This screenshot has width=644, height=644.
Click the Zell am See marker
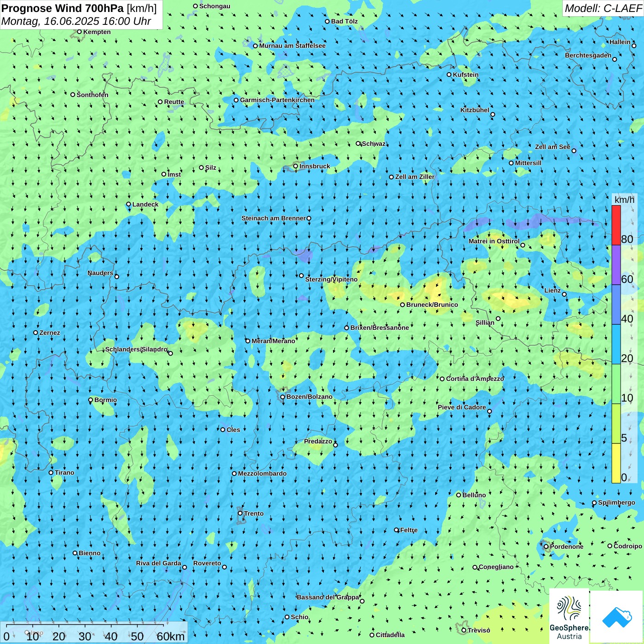pos(574,150)
